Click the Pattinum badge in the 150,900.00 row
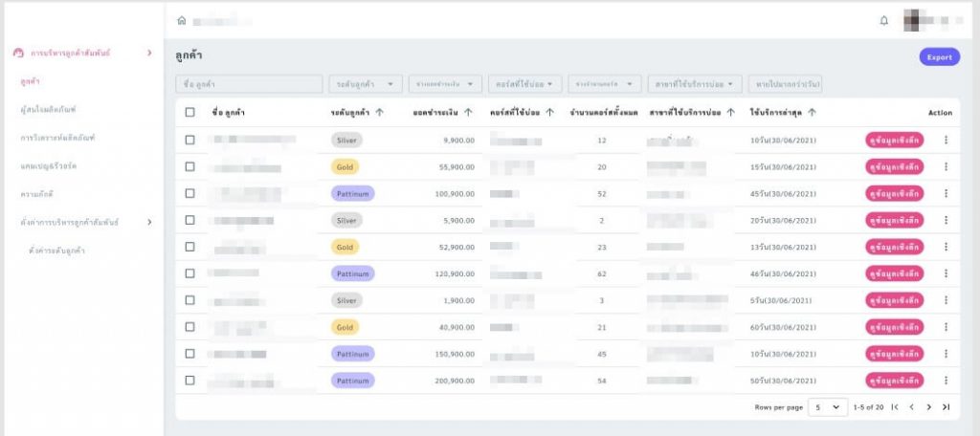 tap(353, 354)
